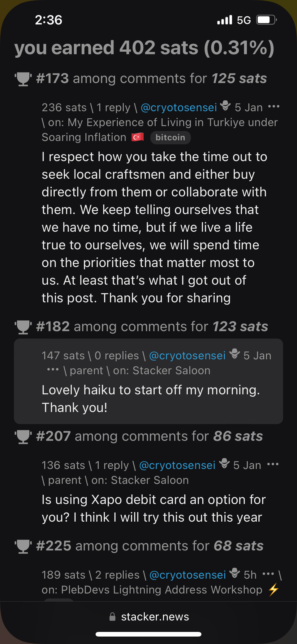297x644 pixels.
Task: Open three-dot menu on PlebDevs comment
Action: [x=268, y=574]
